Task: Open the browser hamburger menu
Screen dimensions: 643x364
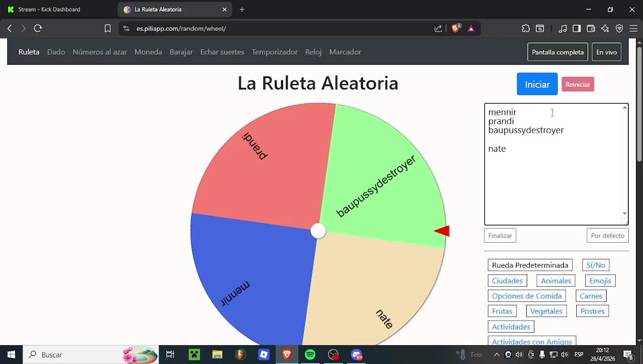Action: click(x=633, y=29)
